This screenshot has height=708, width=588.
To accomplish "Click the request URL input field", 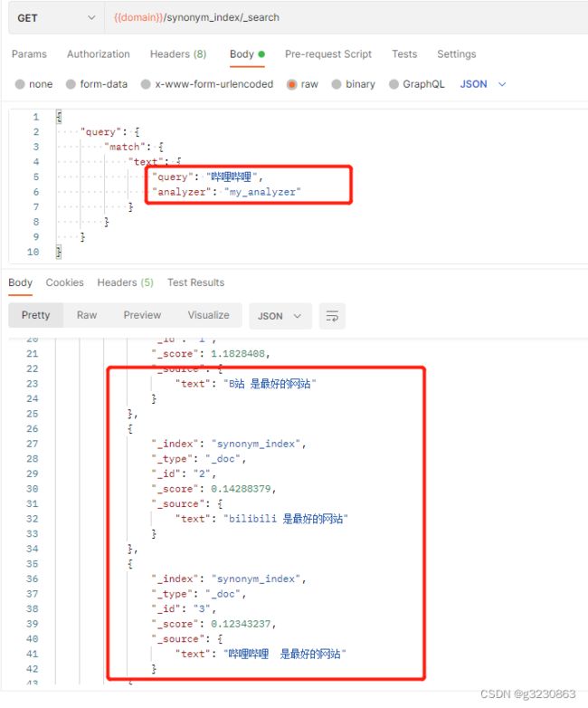I will point(346,18).
